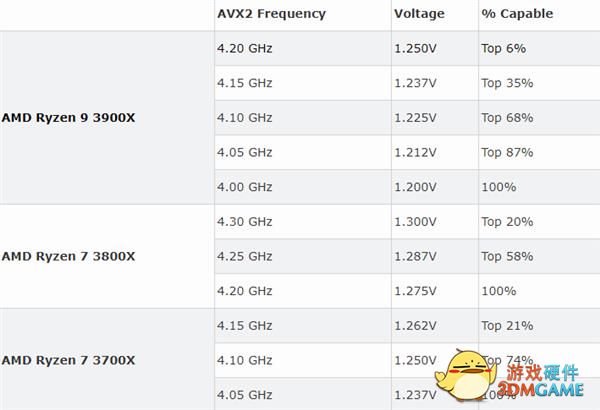Click the 1.275V voltage cell

pos(415,291)
